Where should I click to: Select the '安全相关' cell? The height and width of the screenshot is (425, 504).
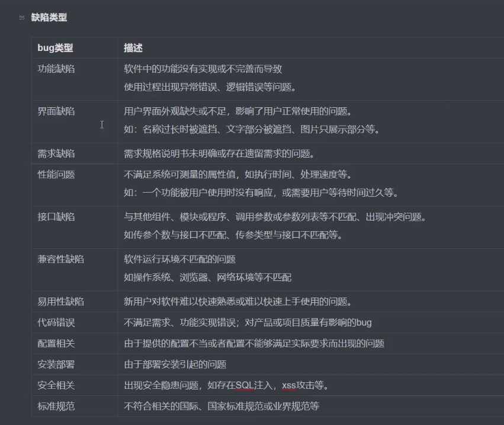coord(74,385)
